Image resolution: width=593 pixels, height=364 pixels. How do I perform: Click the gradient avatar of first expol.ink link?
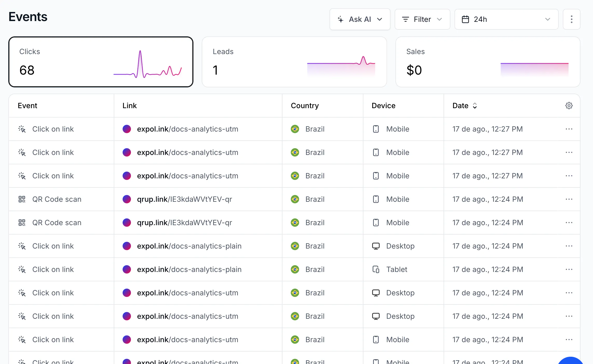tap(127, 129)
